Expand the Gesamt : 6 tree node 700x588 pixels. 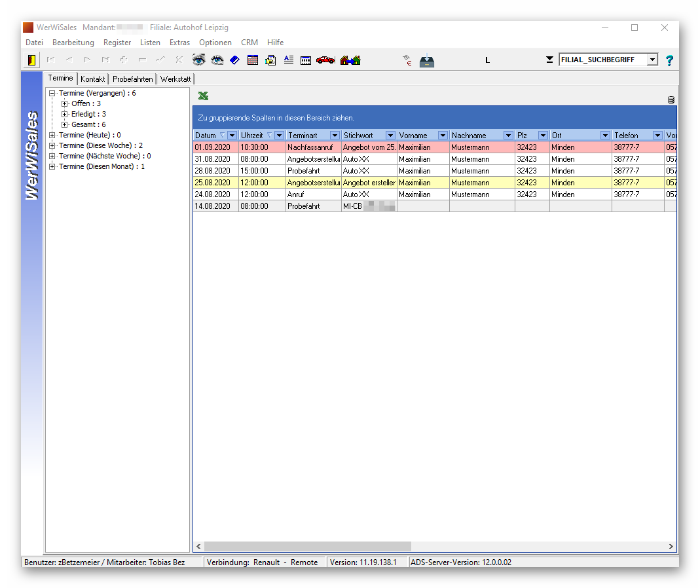[65, 124]
